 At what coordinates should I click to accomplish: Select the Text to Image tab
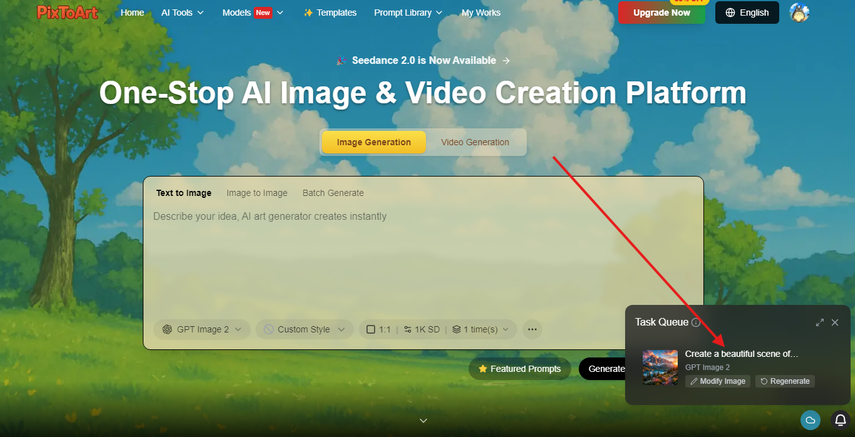coord(184,193)
